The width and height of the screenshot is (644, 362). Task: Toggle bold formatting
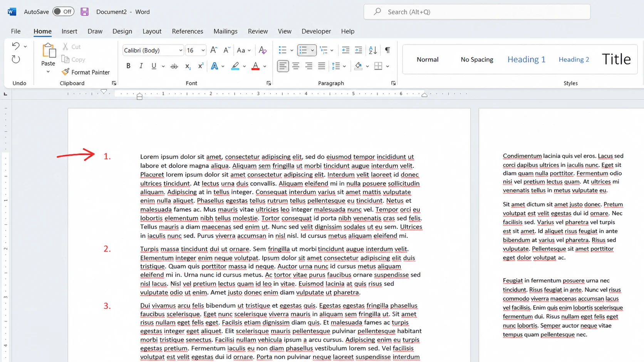(x=128, y=66)
